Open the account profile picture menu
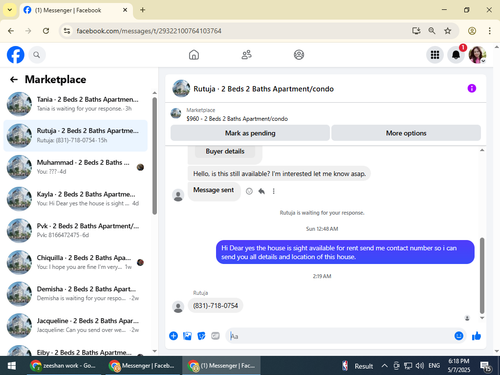Screen dimensions: 500x375 pos(477,55)
